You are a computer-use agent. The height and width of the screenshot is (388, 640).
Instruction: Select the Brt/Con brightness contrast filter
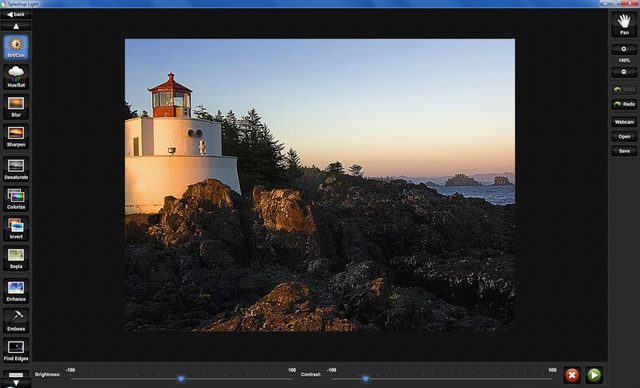[16, 47]
